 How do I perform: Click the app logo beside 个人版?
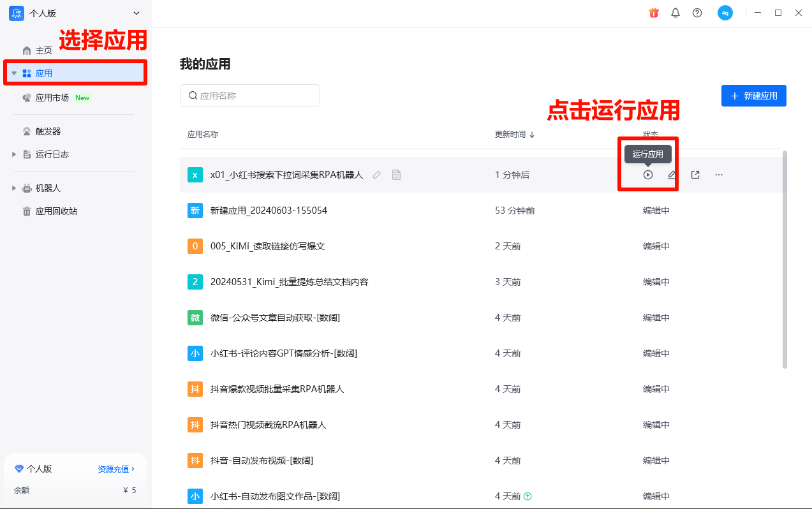click(x=17, y=13)
